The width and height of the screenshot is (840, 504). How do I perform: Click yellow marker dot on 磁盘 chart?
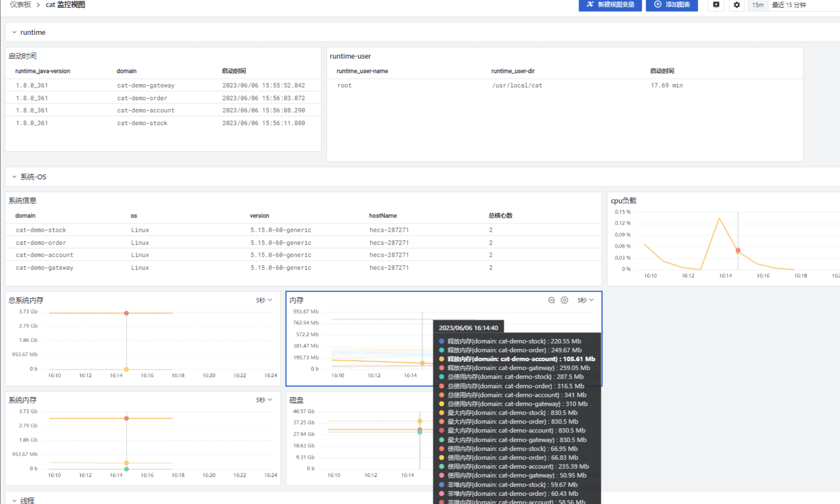pyautogui.click(x=420, y=421)
